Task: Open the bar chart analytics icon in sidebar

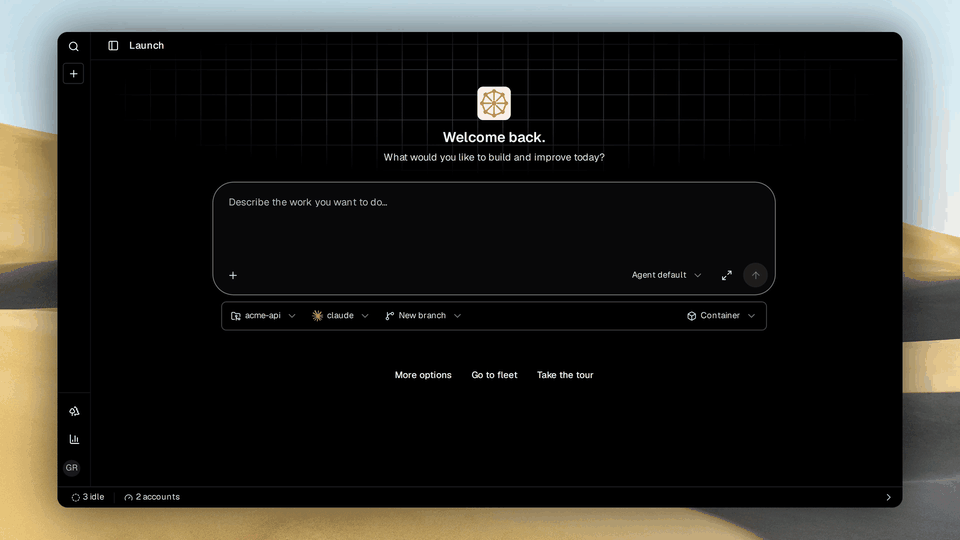Action: click(x=74, y=440)
